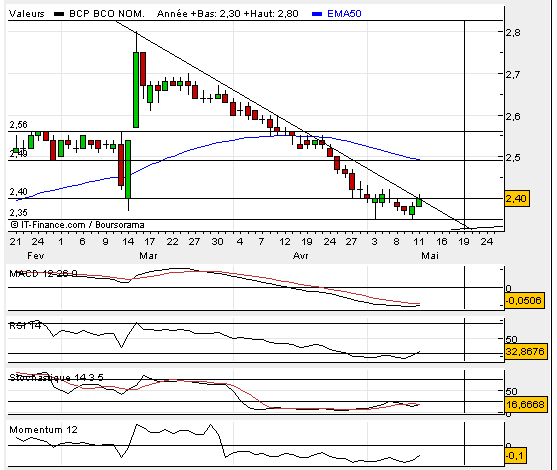557x470 pixels.
Task: Click the yellow 32,8676 RSI value tag
Action: point(525,352)
